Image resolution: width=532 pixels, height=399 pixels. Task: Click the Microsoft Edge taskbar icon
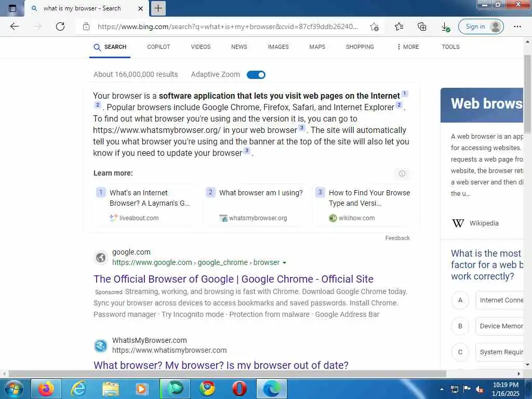coord(272,389)
